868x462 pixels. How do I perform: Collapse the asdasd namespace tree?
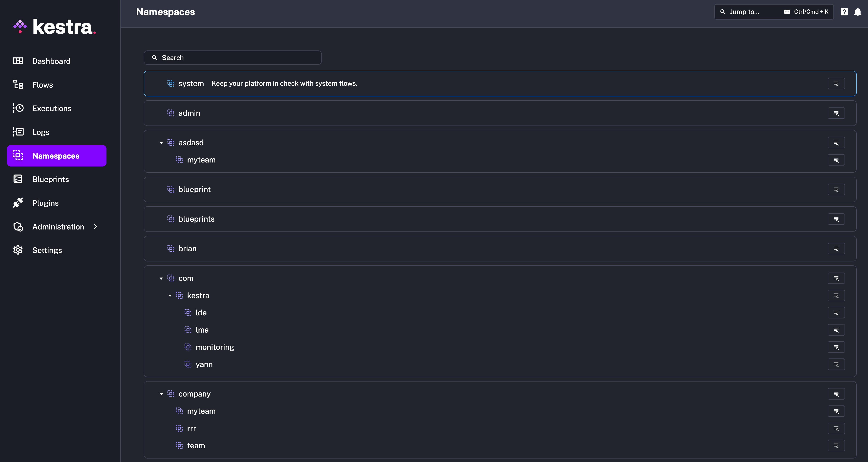point(161,143)
